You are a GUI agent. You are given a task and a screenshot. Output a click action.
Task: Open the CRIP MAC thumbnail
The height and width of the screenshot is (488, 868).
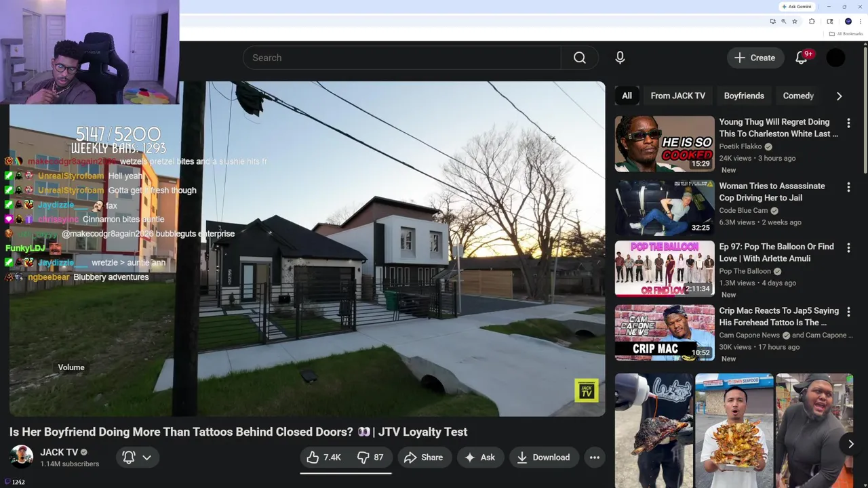tap(665, 332)
